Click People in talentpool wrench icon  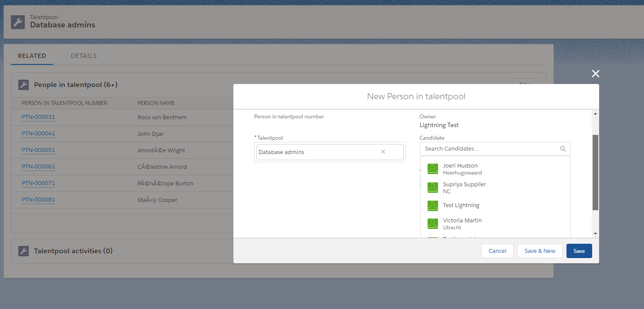(x=24, y=85)
